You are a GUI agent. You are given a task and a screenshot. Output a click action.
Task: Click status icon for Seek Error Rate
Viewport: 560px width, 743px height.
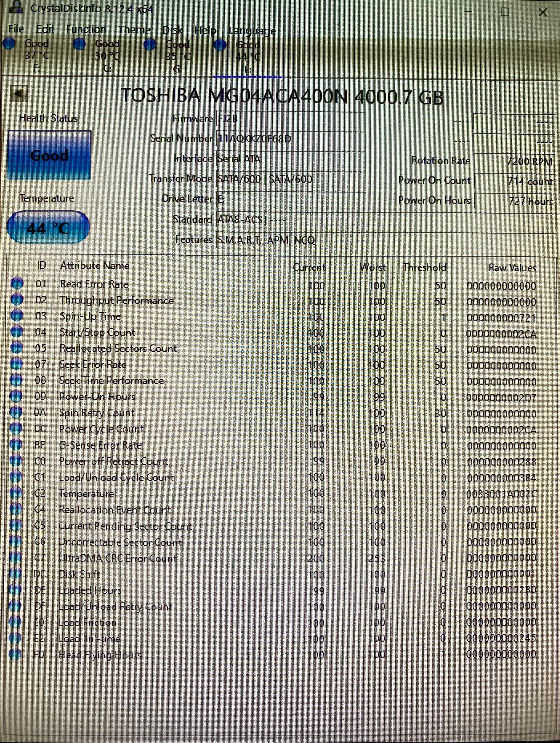[16, 363]
